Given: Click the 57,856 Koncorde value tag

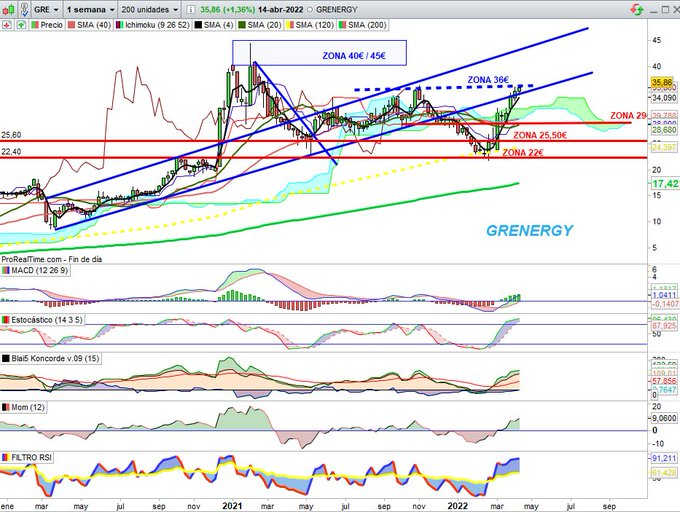Looking at the screenshot, I should (664, 381).
